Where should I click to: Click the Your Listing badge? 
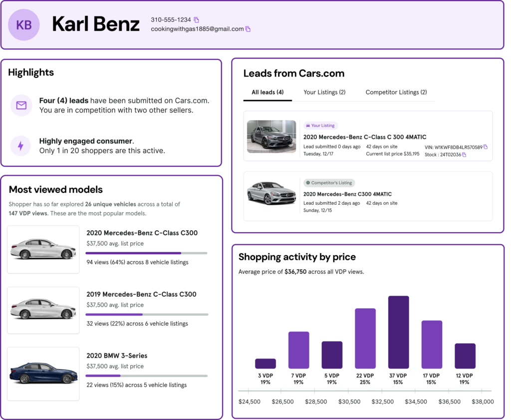(x=321, y=125)
